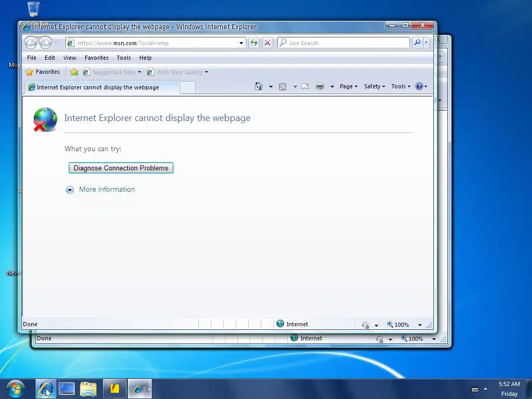Click the Back navigation arrow
The width and height of the screenshot is (532, 399).
coord(31,43)
